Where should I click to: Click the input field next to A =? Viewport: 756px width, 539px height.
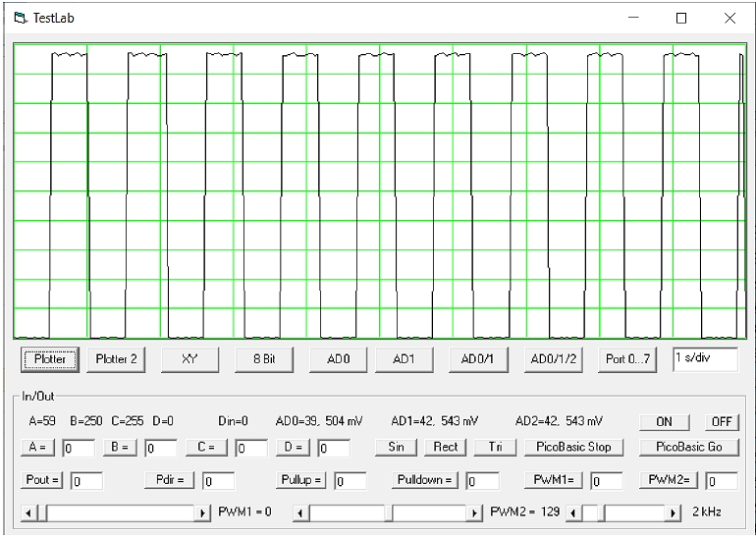click(79, 449)
